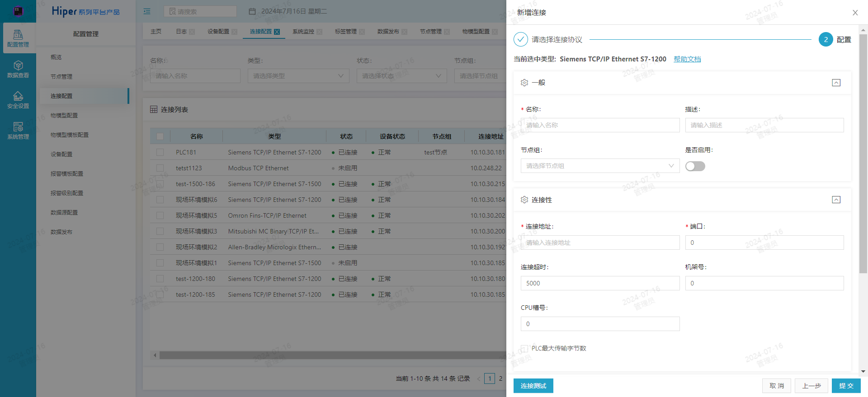Click the gear icon next to 一般

(x=524, y=83)
